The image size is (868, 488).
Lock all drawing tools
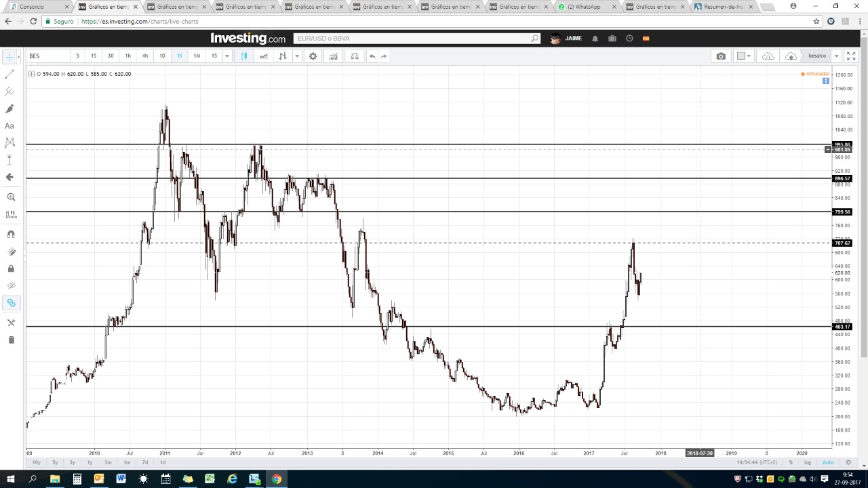[11, 268]
